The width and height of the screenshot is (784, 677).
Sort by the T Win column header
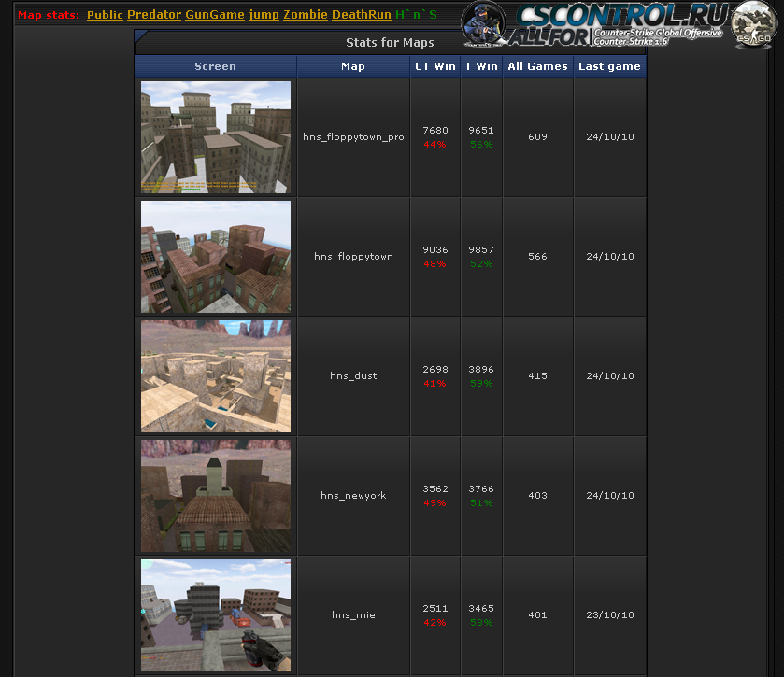[x=481, y=66]
